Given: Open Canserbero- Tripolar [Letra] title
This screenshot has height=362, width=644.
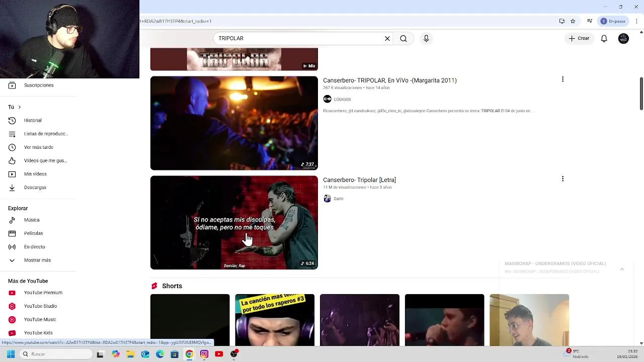Looking at the screenshot, I should point(359,180).
